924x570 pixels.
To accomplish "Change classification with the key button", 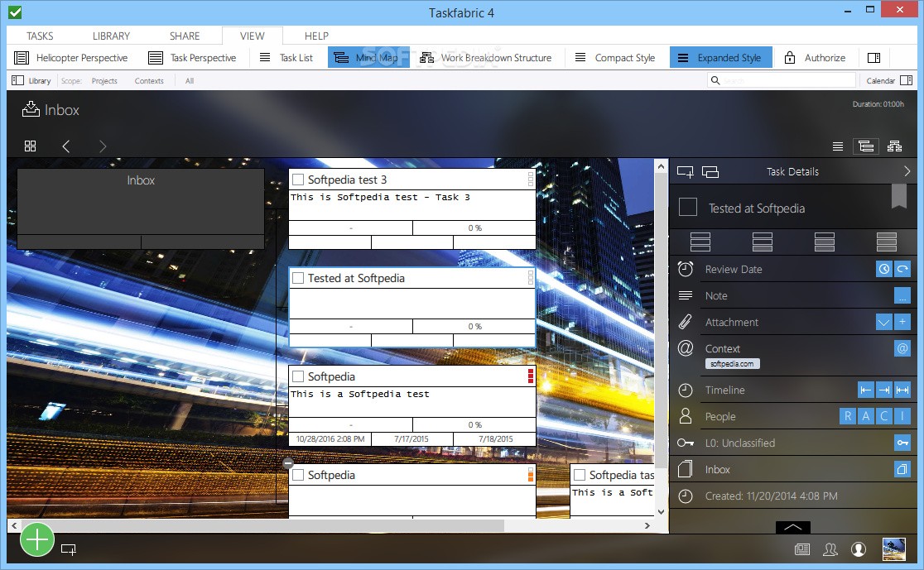I will point(902,443).
